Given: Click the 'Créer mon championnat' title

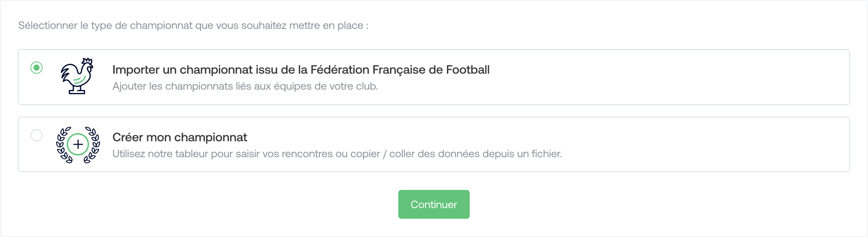Looking at the screenshot, I should pos(180,137).
